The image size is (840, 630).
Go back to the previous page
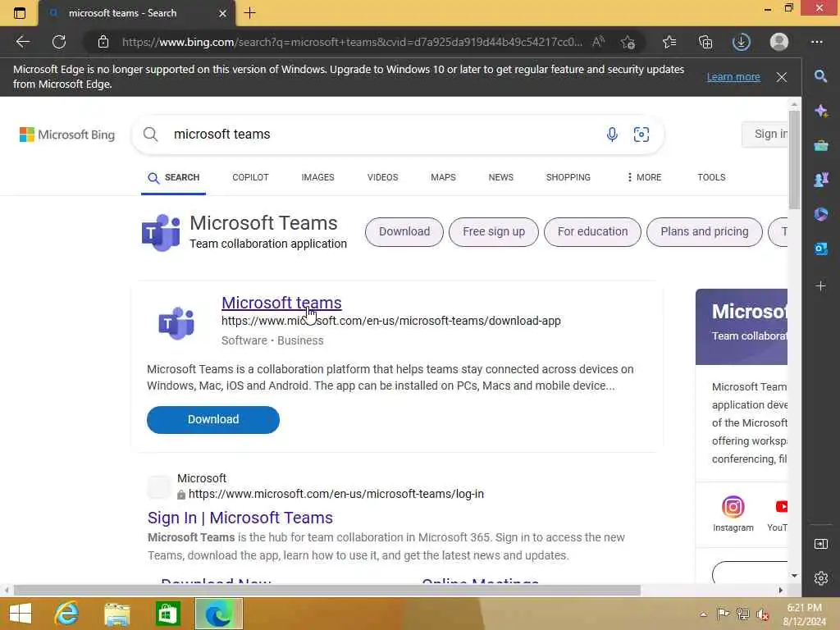(x=22, y=42)
